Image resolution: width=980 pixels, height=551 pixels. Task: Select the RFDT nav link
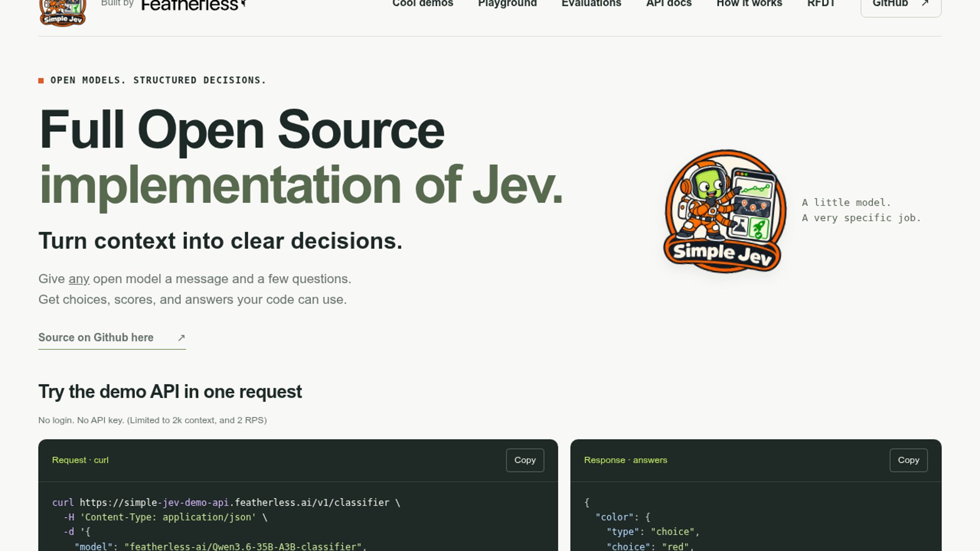821,4
